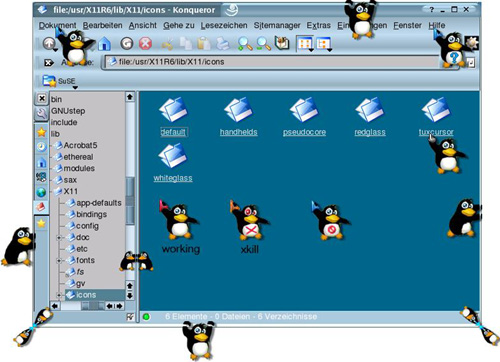The width and height of the screenshot is (500, 362).
Task: Open the default folder
Action: coord(173,117)
